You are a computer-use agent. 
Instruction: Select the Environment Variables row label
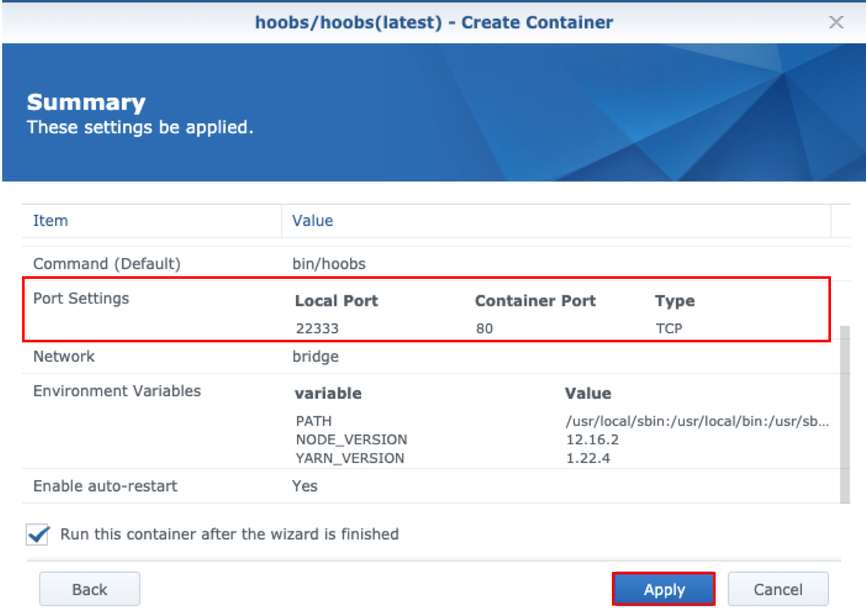click(117, 391)
